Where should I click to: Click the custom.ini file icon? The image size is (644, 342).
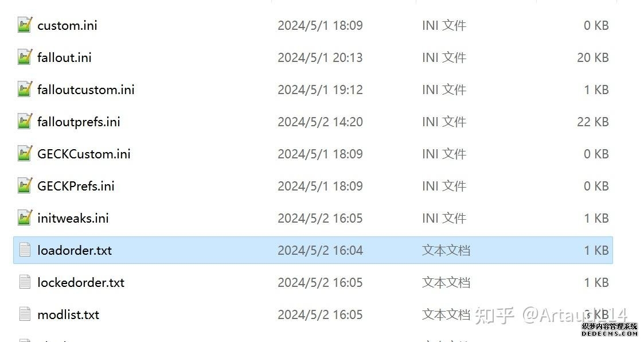pyautogui.click(x=25, y=25)
